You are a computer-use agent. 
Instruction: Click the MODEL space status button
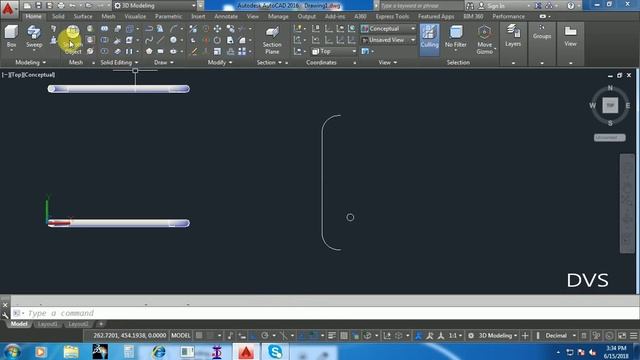click(181, 336)
